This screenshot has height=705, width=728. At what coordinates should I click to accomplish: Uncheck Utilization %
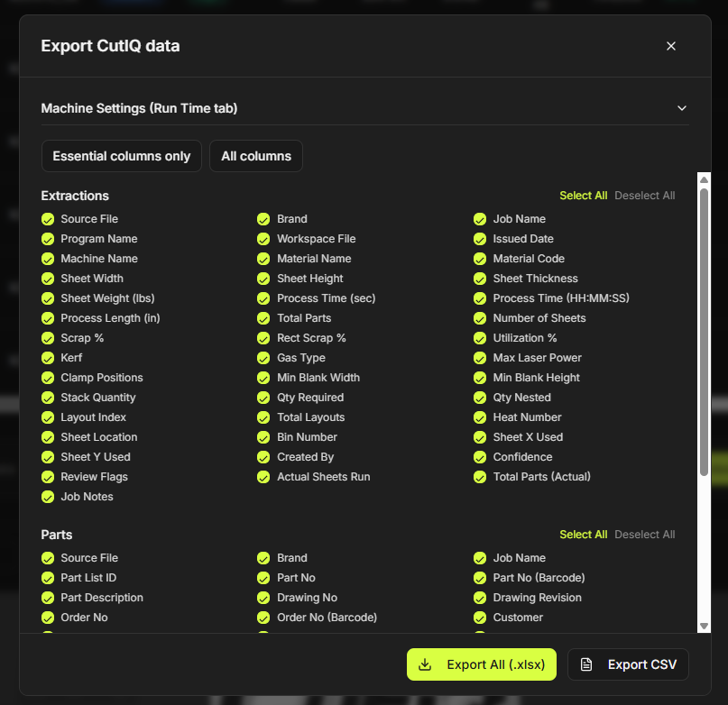pyautogui.click(x=480, y=338)
